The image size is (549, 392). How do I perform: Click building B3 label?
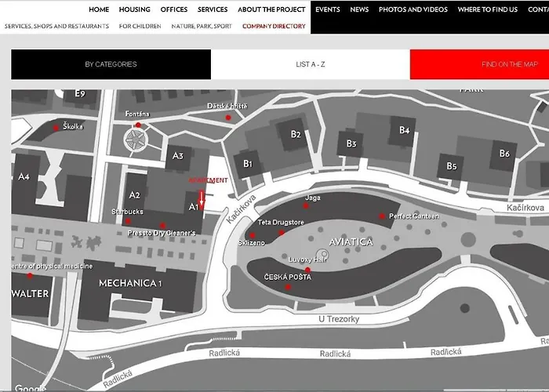click(x=351, y=143)
